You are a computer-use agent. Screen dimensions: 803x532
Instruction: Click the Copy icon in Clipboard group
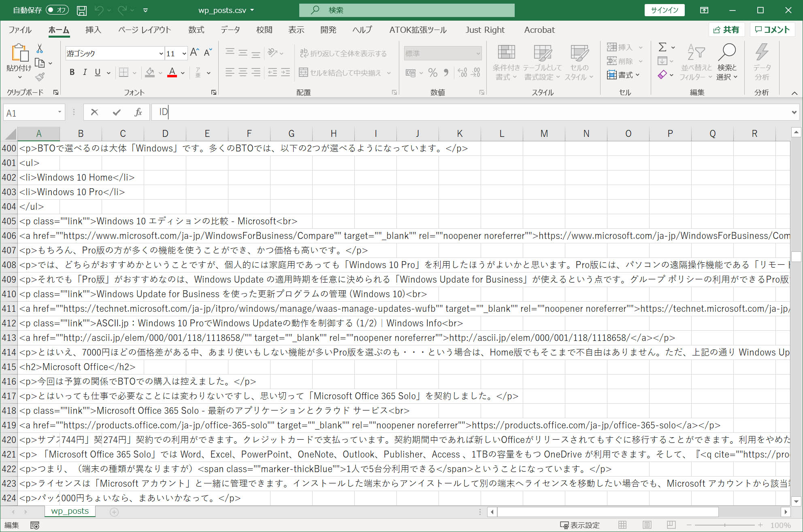click(x=40, y=63)
